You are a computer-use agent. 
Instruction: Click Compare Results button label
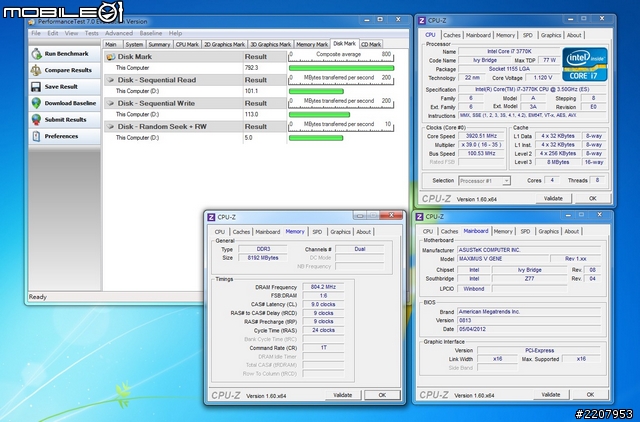coord(68,70)
